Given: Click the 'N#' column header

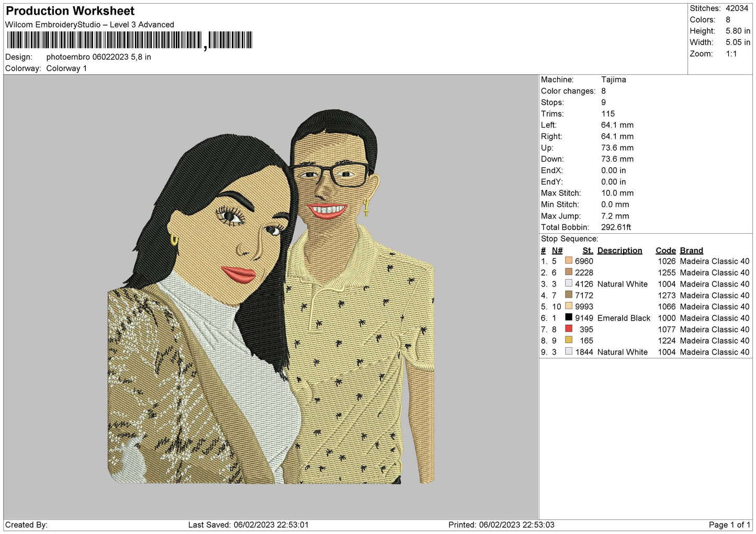Looking at the screenshot, I should click(557, 251).
